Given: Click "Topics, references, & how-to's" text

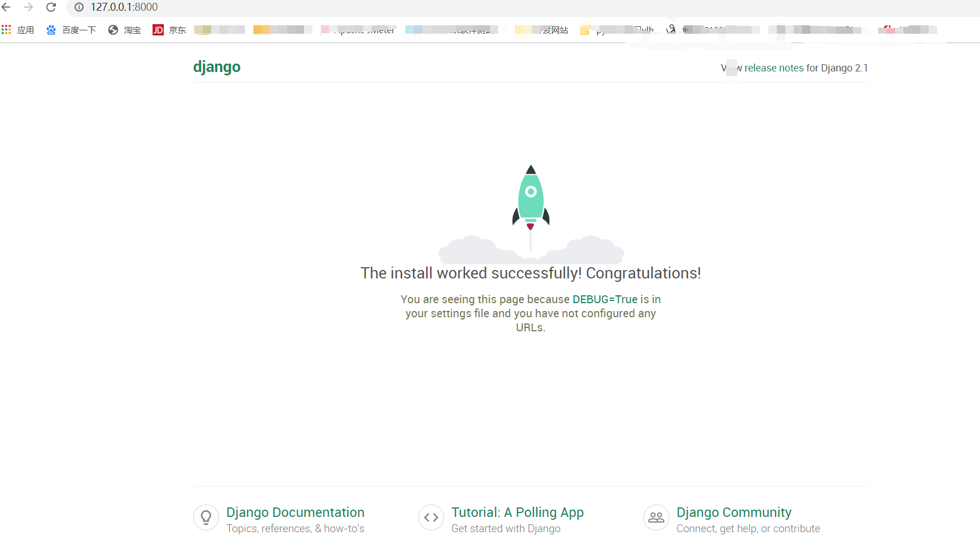Looking at the screenshot, I should (x=296, y=529).
